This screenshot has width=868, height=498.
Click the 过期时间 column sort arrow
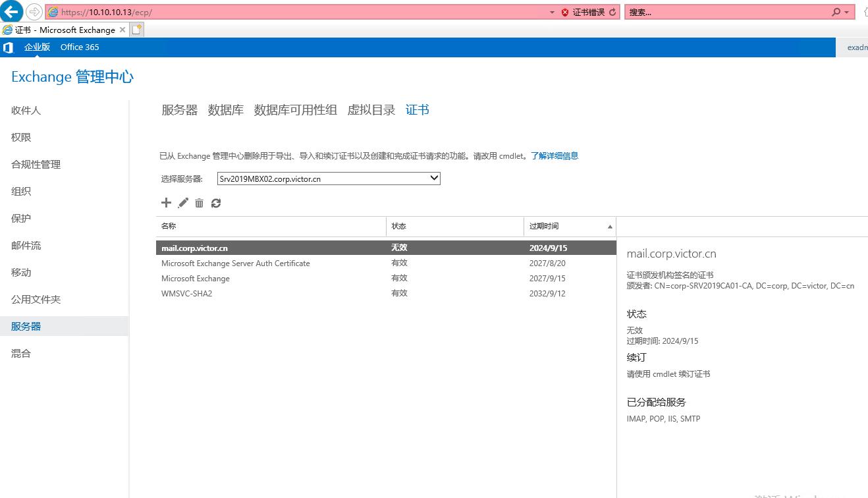pos(610,226)
